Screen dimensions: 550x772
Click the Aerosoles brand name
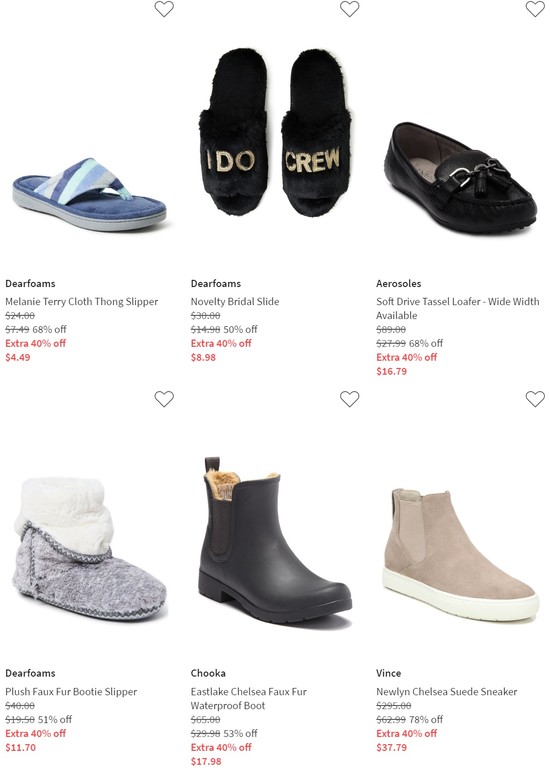[399, 284]
